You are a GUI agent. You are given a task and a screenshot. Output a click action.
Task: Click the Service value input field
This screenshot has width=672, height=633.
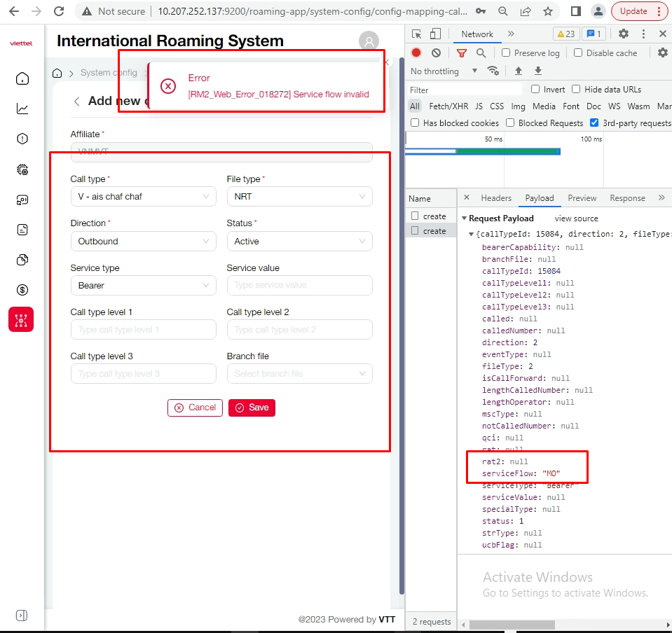[299, 285]
